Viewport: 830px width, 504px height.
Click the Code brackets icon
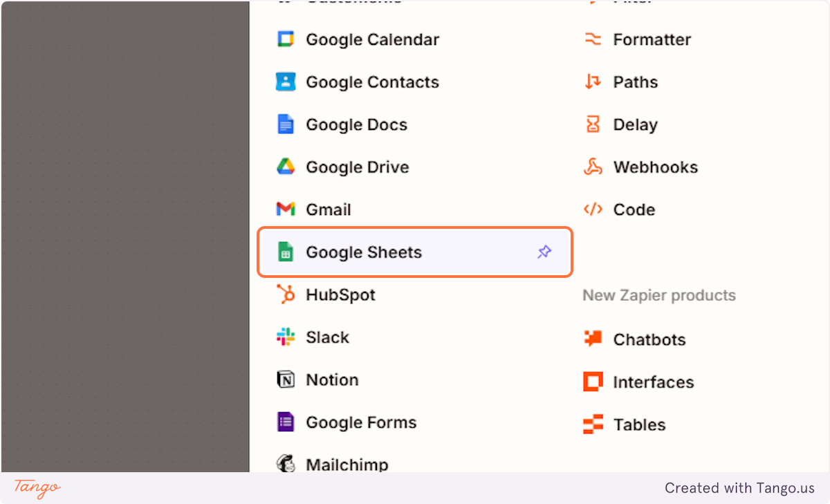tap(593, 209)
